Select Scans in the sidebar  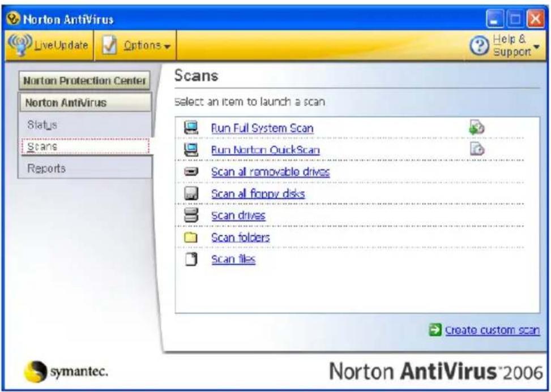[85, 147]
